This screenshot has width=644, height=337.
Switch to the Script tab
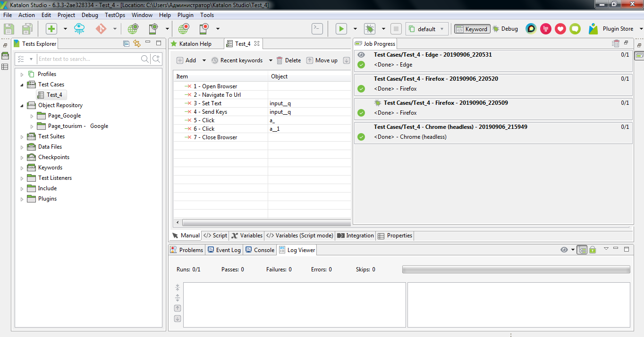215,236
